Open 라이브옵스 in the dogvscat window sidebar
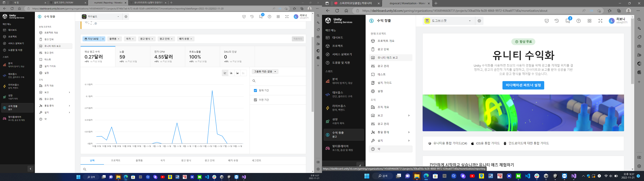This screenshot has width=644, height=181. (x=344, y=108)
